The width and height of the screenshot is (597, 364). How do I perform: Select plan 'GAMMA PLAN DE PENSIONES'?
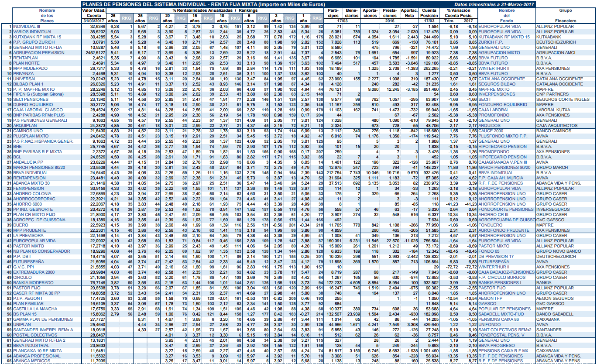43,319
